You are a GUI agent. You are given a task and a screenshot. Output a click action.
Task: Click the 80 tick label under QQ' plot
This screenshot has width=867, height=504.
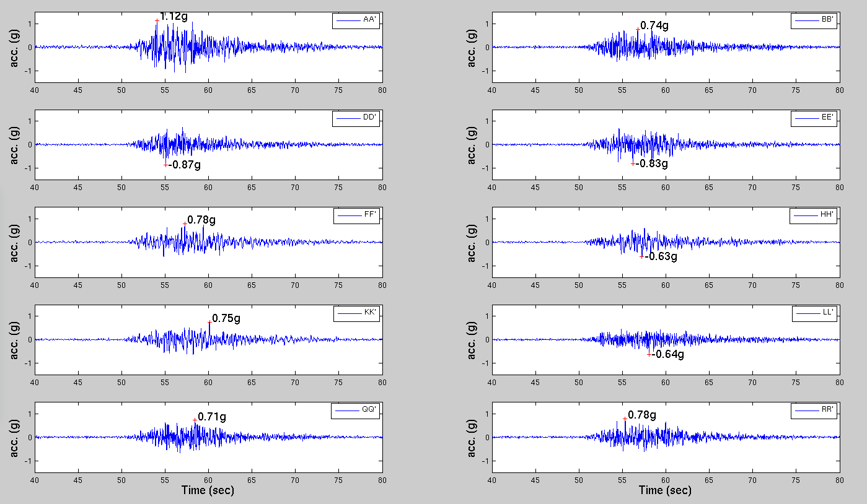(x=382, y=479)
